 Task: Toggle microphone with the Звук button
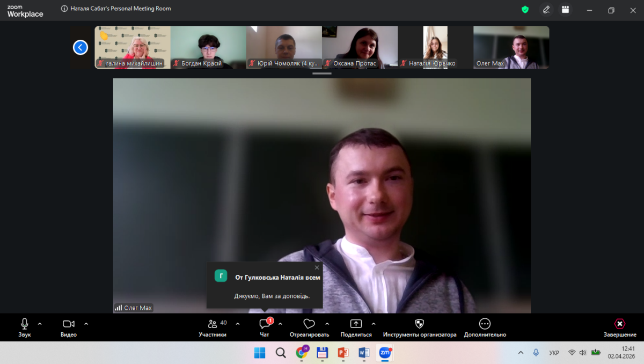click(x=25, y=327)
